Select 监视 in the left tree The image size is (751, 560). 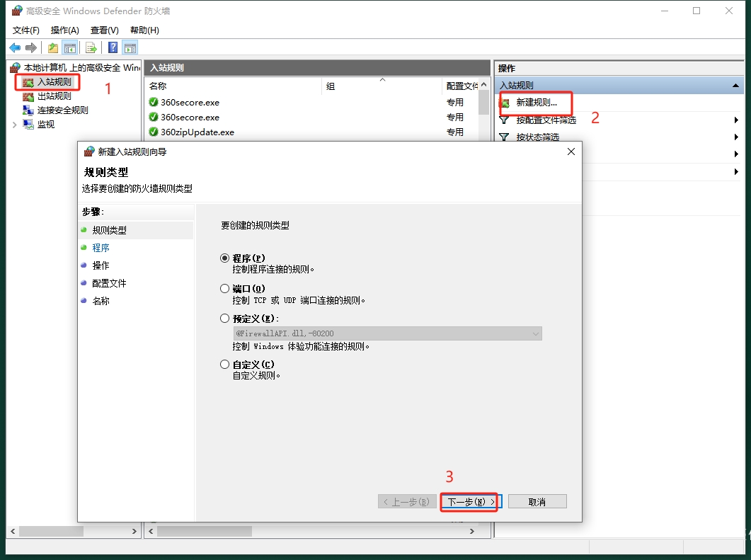point(46,124)
